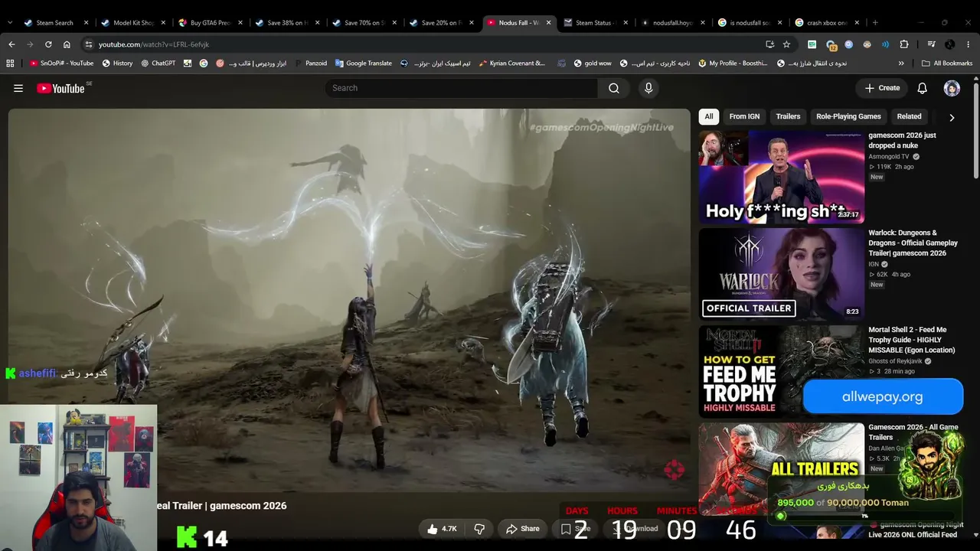Close the Steam Search tab
Image resolution: width=980 pixels, height=551 pixels.
[86, 23]
